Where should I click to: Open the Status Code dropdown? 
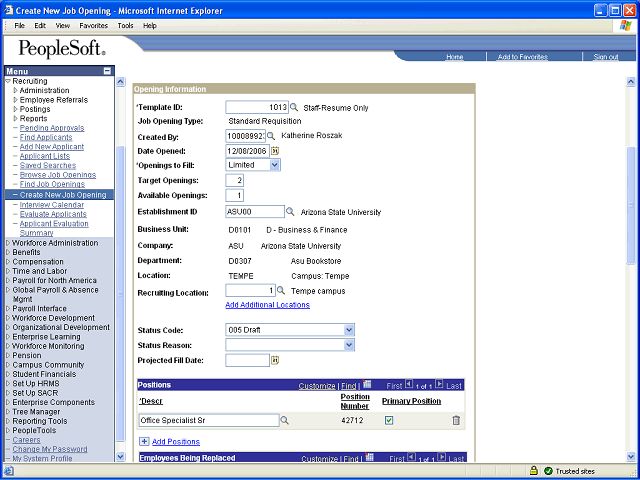click(x=349, y=330)
